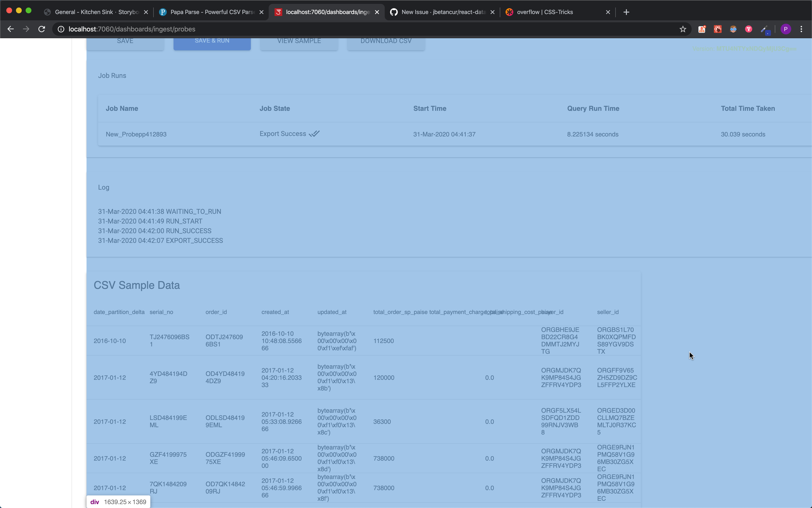Click the DOWNLOAD CSV button
The image size is (812, 508).
386,43
